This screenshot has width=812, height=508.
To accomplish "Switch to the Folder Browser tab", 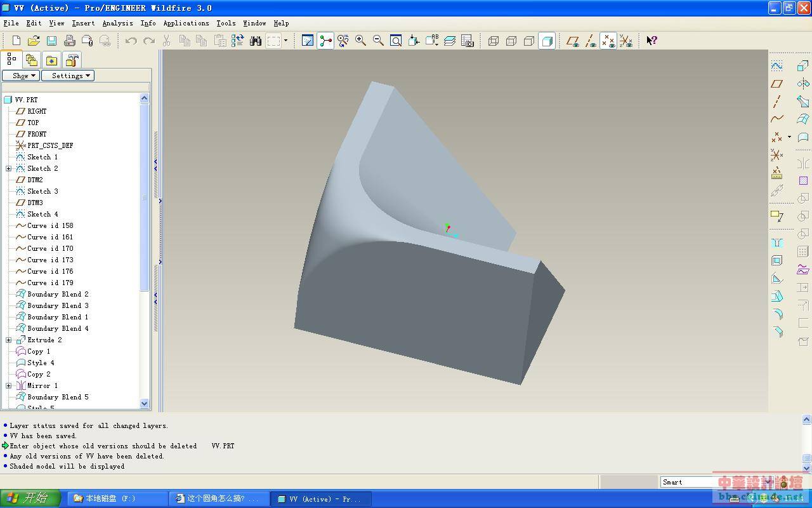I will click(x=32, y=60).
